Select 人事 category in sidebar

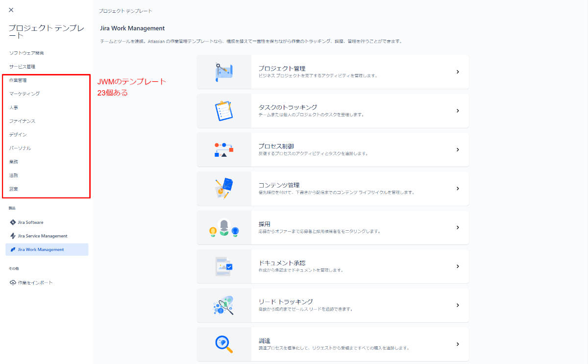pos(14,107)
